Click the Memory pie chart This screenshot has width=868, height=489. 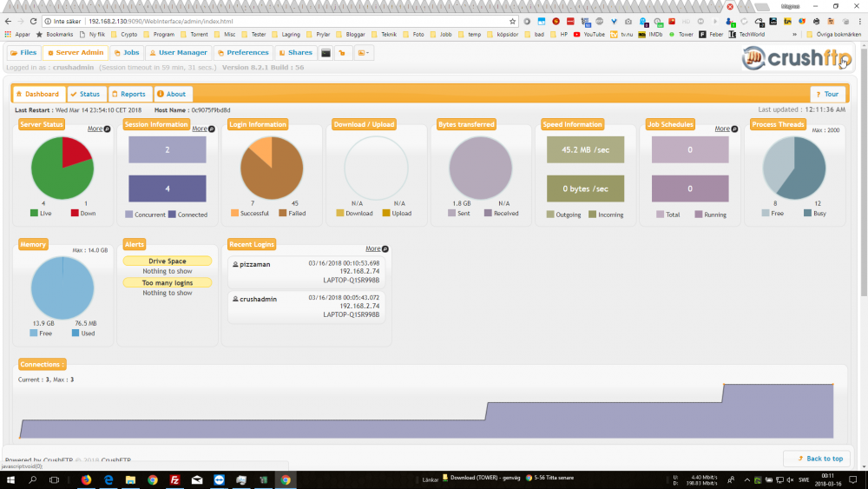(62, 288)
